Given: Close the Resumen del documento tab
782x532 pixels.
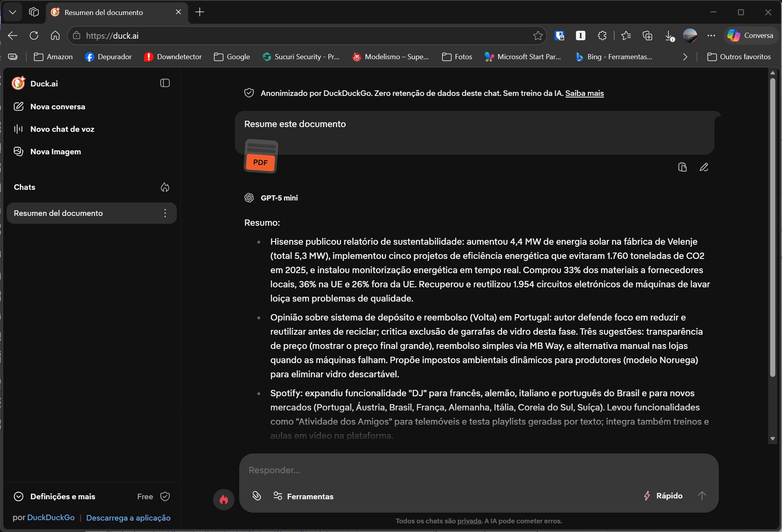Looking at the screenshot, I should tap(178, 12).
